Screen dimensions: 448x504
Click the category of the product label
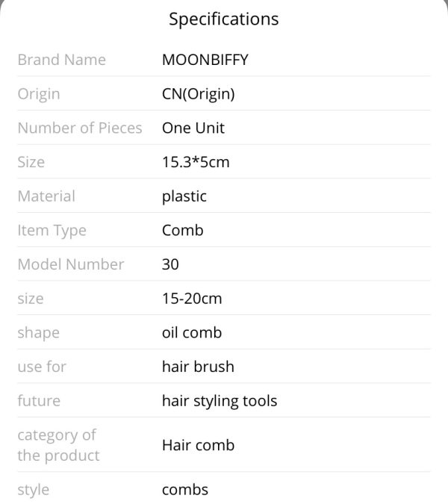tap(58, 446)
